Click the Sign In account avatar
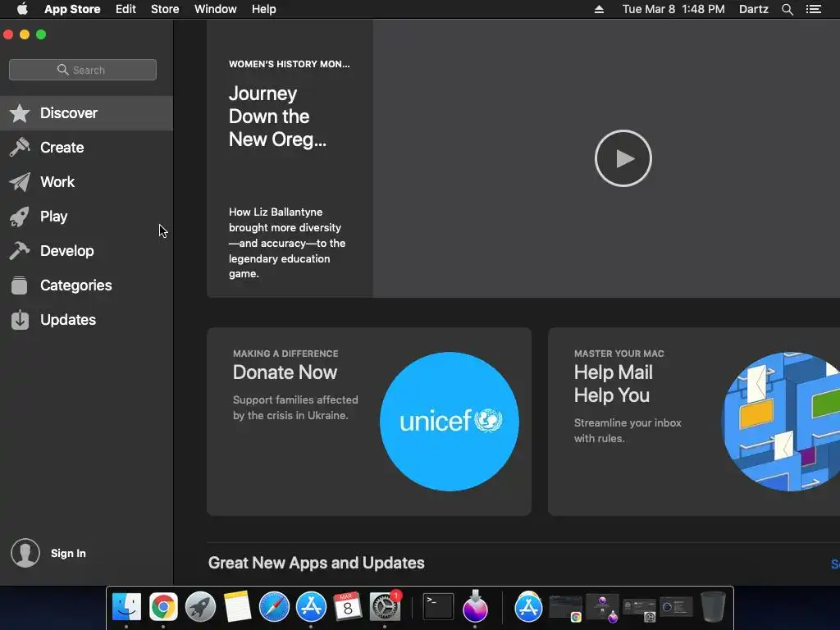Image resolution: width=840 pixels, height=630 pixels. [x=25, y=553]
